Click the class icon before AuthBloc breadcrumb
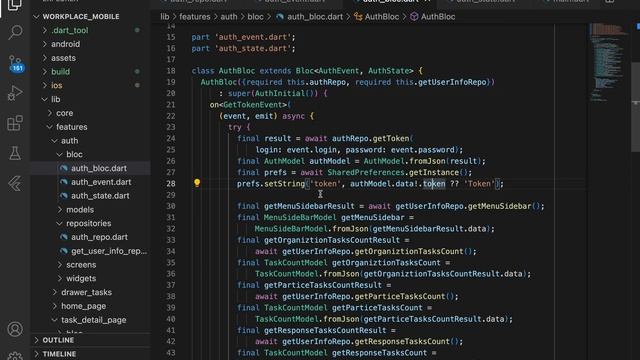The image size is (640, 360). coord(358,17)
